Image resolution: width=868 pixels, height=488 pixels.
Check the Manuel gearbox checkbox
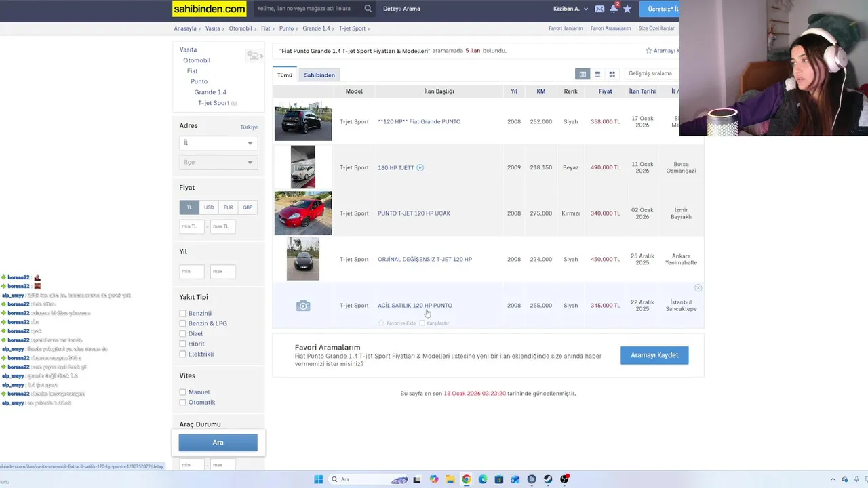(182, 392)
